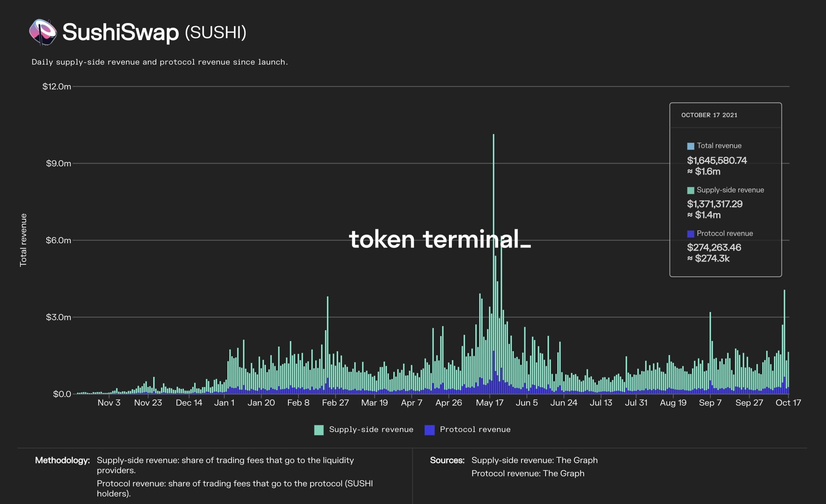Toggle Supply-side revenue legend swatch
826x504 pixels.
pyautogui.click(x=319, y=430)
